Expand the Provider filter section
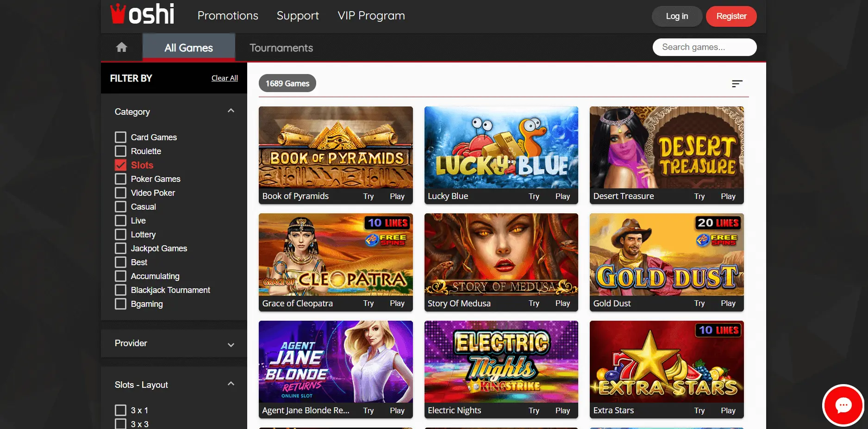The height and width of the screenshot is (429, 868). coord(231,344)
